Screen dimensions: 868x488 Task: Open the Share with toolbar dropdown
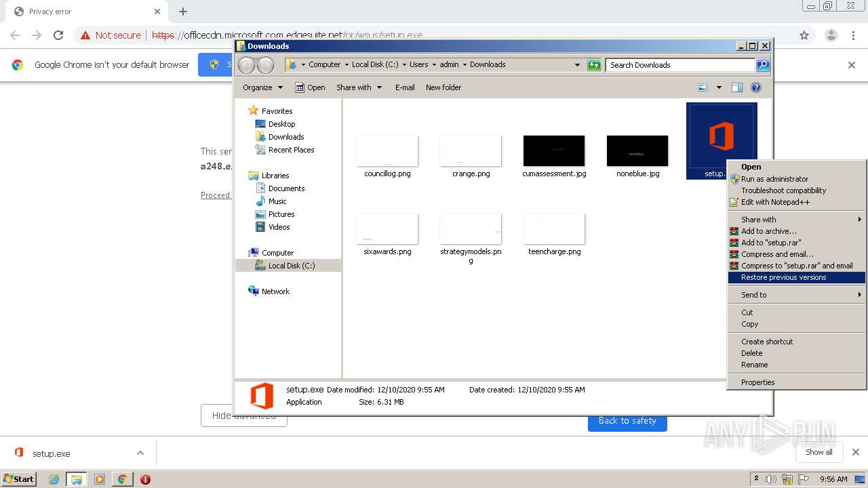tap(359, 87)
